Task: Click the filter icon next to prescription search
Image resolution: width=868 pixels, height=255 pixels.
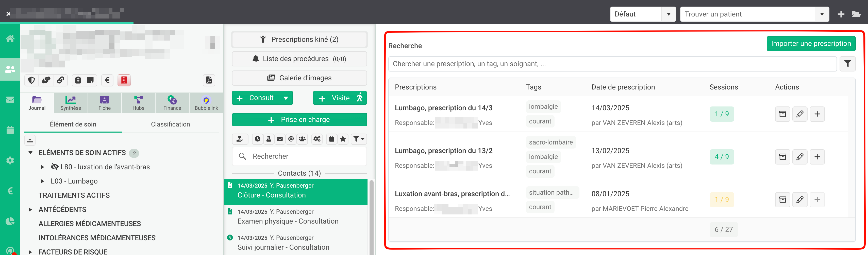Action: pos(847,64)
